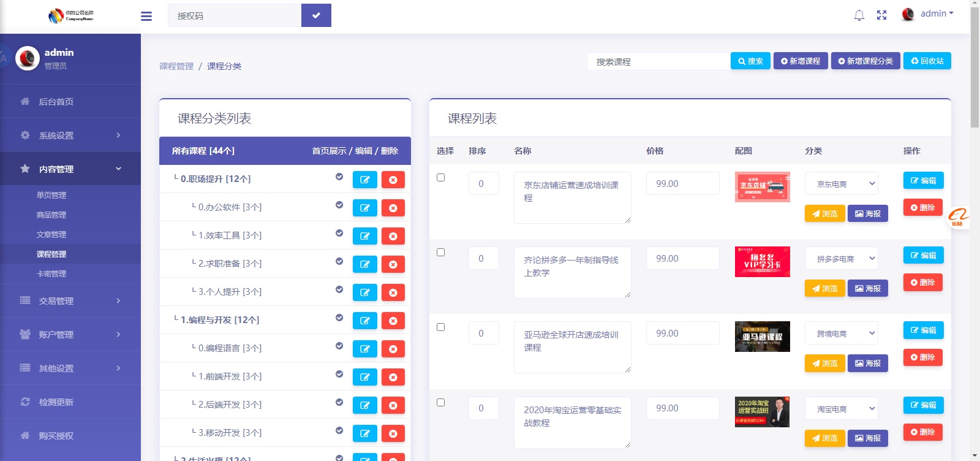
Task: Toggle homepage display for 1.编程与开发
Action: pyautogui.click(x=339, y=318)
